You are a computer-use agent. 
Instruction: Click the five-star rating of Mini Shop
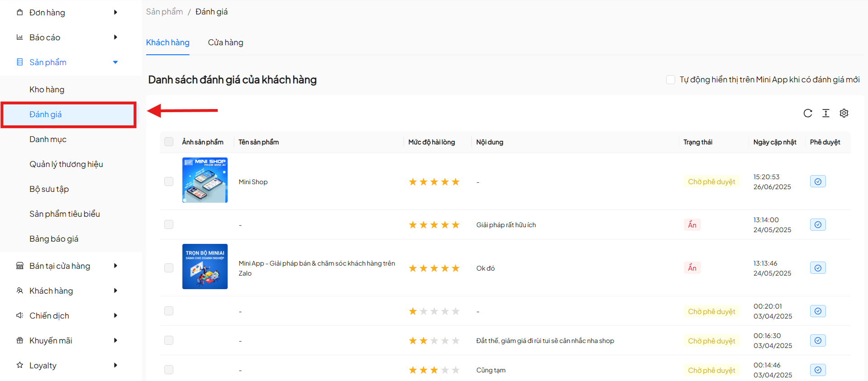(434, 182)
